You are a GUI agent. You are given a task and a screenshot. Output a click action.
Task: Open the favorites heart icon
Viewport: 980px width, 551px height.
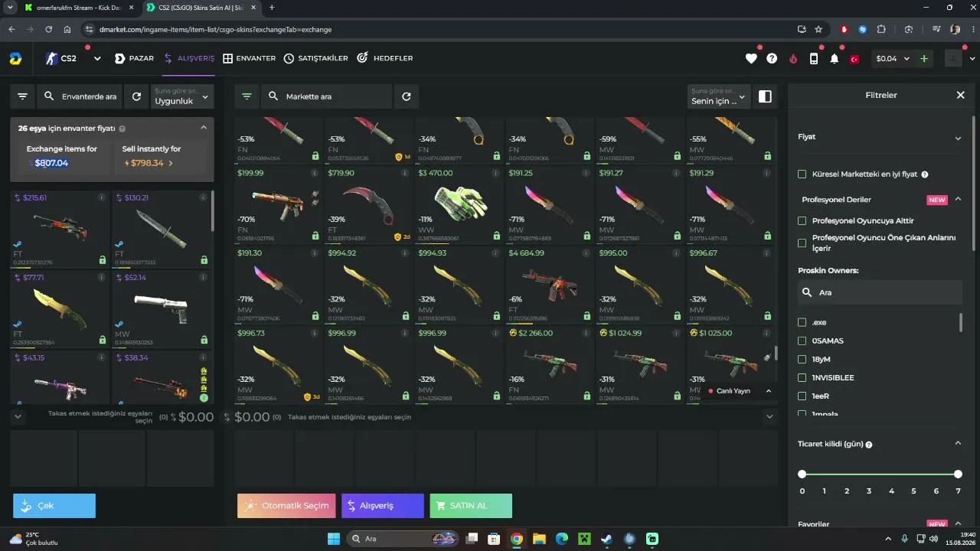point(751,59)
